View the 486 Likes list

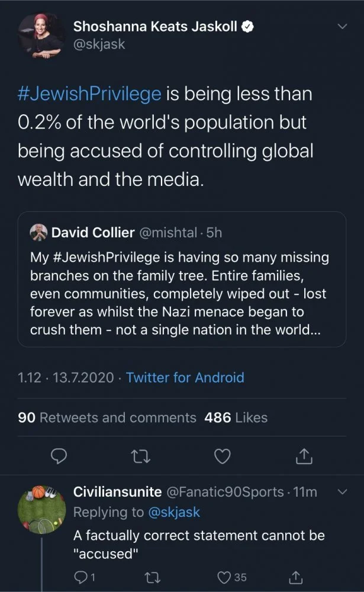tap(236, 417)
